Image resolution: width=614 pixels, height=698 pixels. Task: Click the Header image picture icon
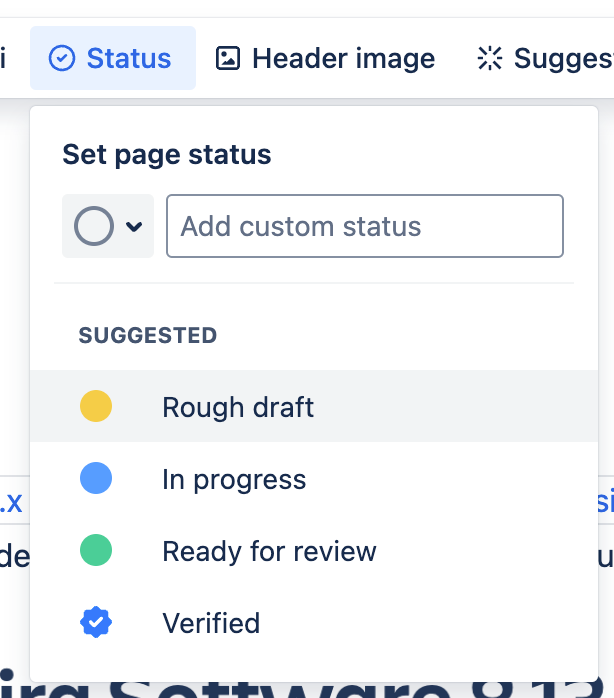(228, 59)
